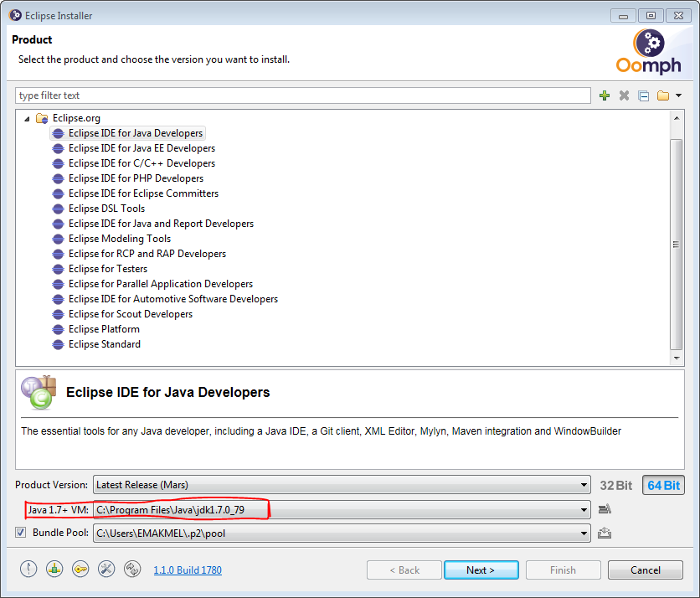Click the Eclipse DSL Tools sphere icon

pos(58,209)
